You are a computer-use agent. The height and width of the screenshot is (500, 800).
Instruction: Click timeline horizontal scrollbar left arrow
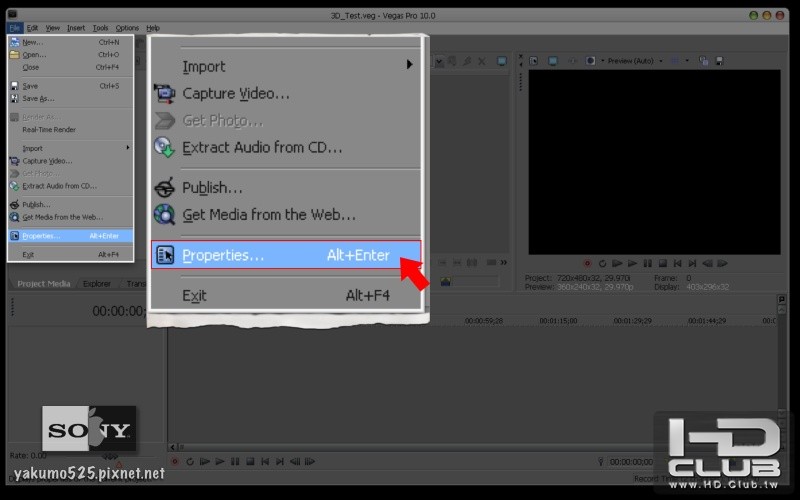tap(172, 447)
